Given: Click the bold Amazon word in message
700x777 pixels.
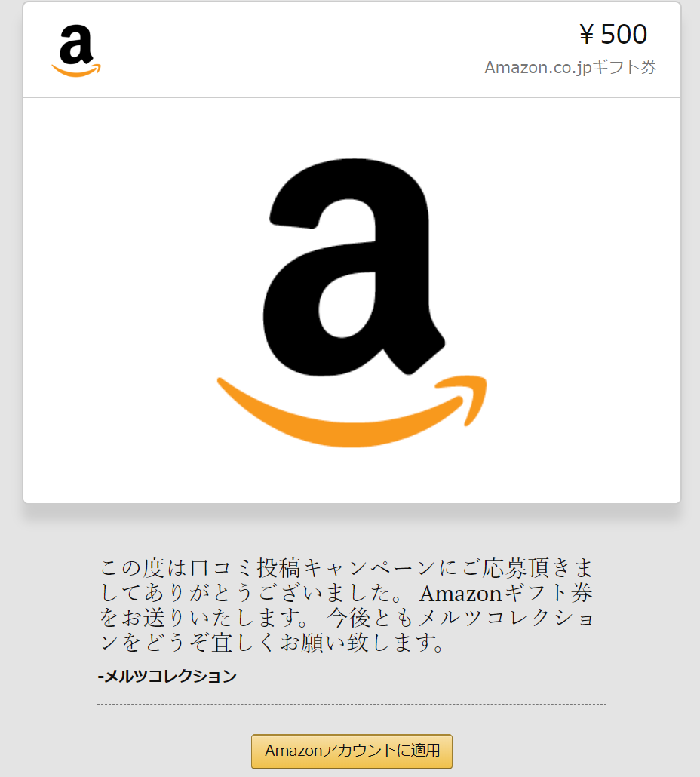Looking at the screenshot, I should [461, 594].
